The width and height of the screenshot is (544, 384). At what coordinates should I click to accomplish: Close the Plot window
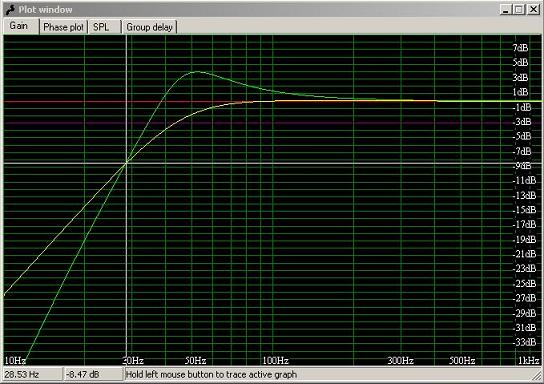533,10
